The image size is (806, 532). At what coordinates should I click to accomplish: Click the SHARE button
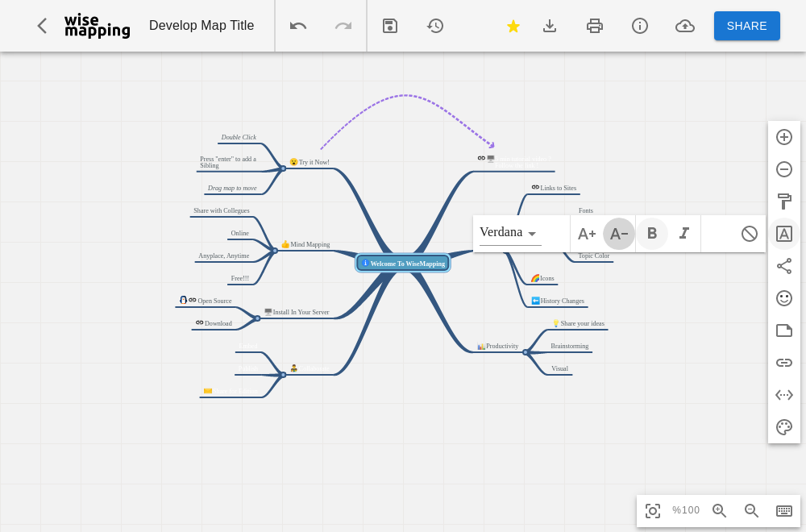(747, 26)
